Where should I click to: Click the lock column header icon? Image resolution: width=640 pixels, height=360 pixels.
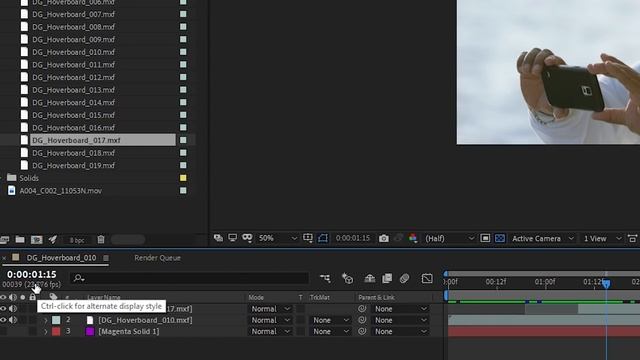[33, 297]
